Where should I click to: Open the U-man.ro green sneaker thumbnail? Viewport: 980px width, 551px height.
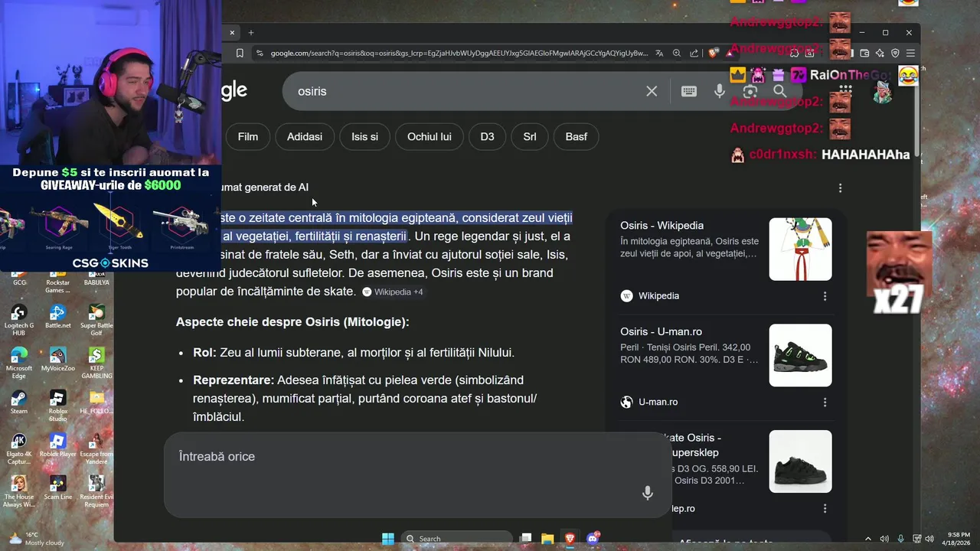pos(800,355)
